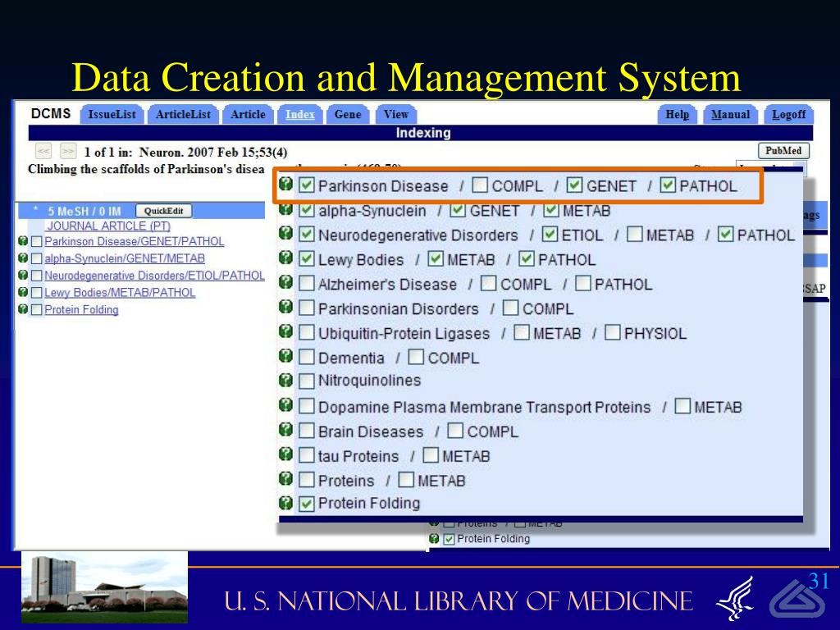Uncheck Parkinson Disease main heading checkbox
This screenshot has height=630, width=840.
coord(306,185)
